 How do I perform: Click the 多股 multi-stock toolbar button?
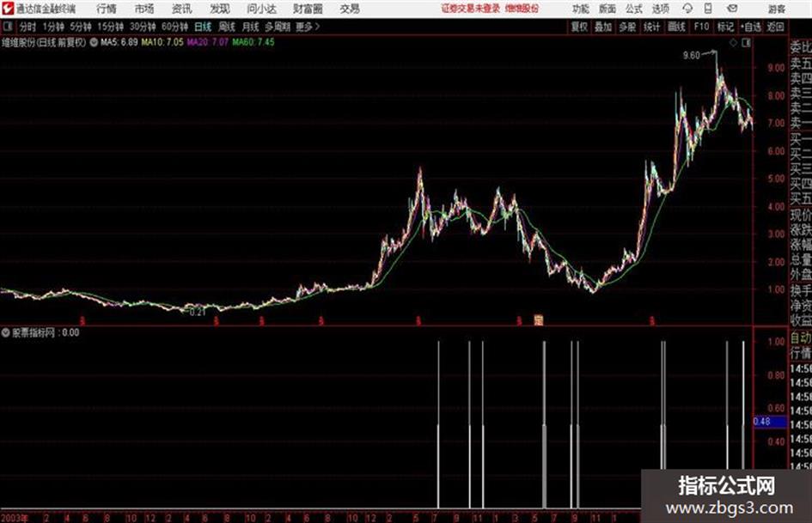627,27
